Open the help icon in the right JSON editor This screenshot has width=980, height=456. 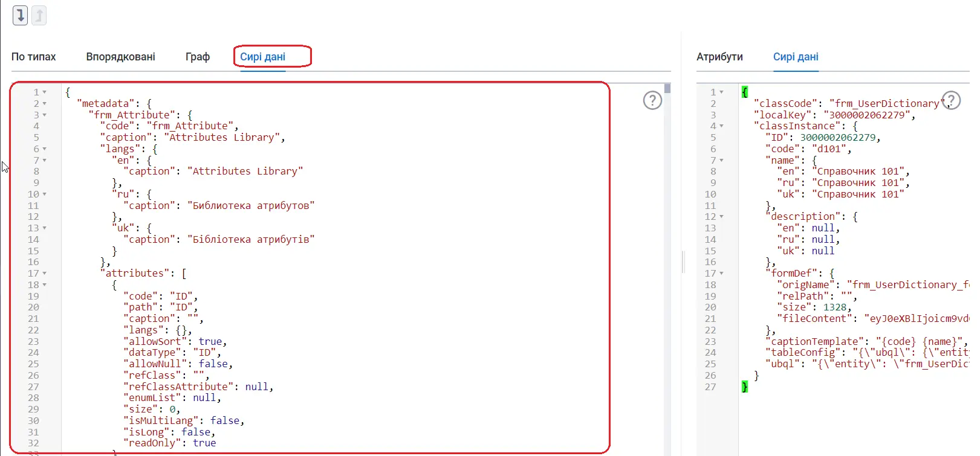point(951,100)
